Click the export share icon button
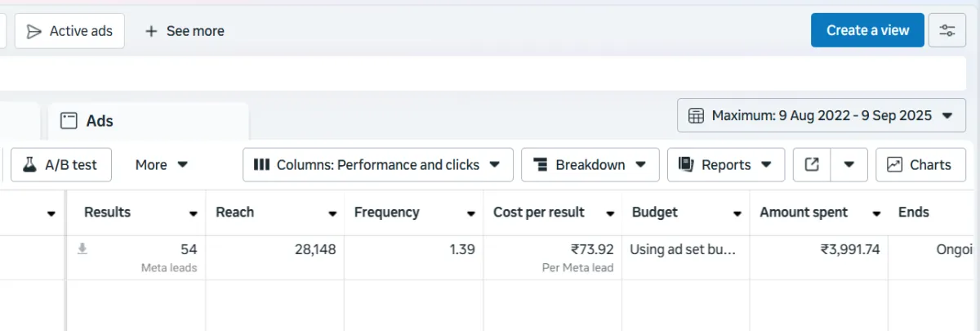The height and width of the screenshot is (331, 980). (812, 164)
